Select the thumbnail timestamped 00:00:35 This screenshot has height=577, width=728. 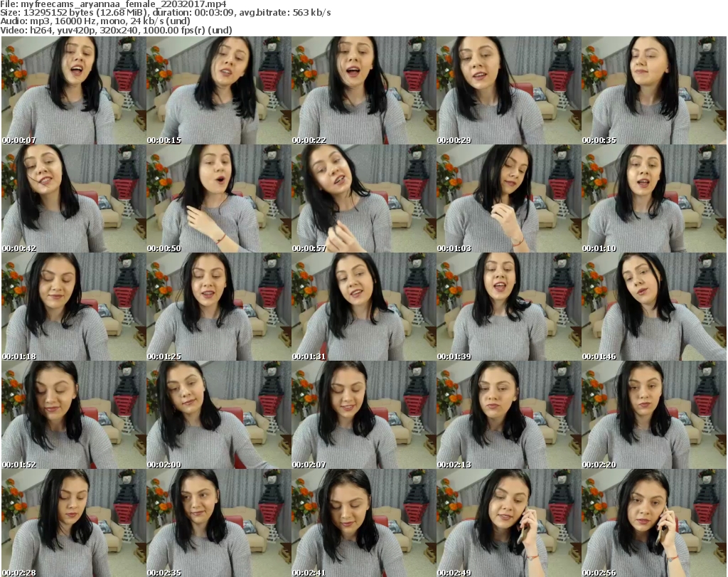(x=654, y=90)
